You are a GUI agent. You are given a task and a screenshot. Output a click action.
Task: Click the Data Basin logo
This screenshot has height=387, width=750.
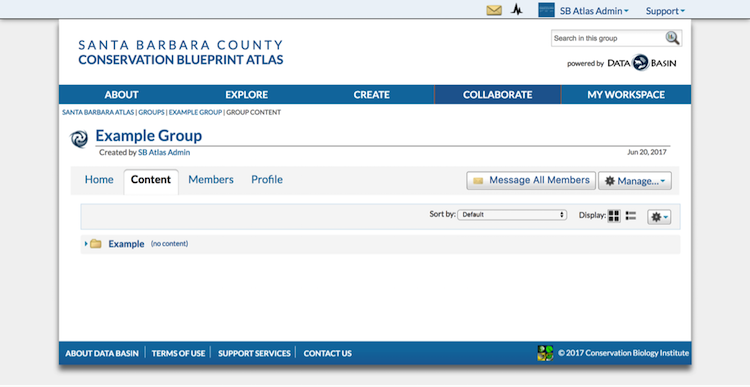[641, 63]
